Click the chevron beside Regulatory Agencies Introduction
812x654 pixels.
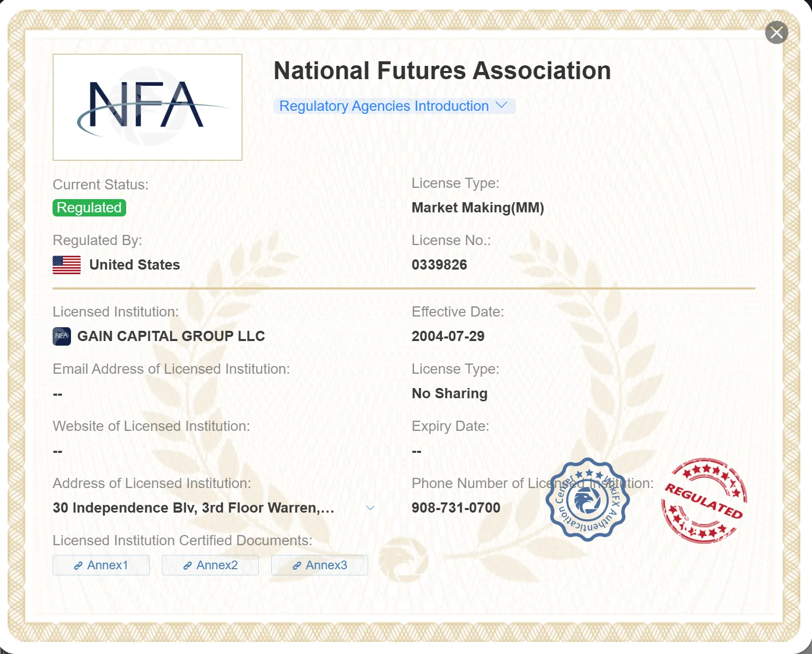[x=501, y=105]
